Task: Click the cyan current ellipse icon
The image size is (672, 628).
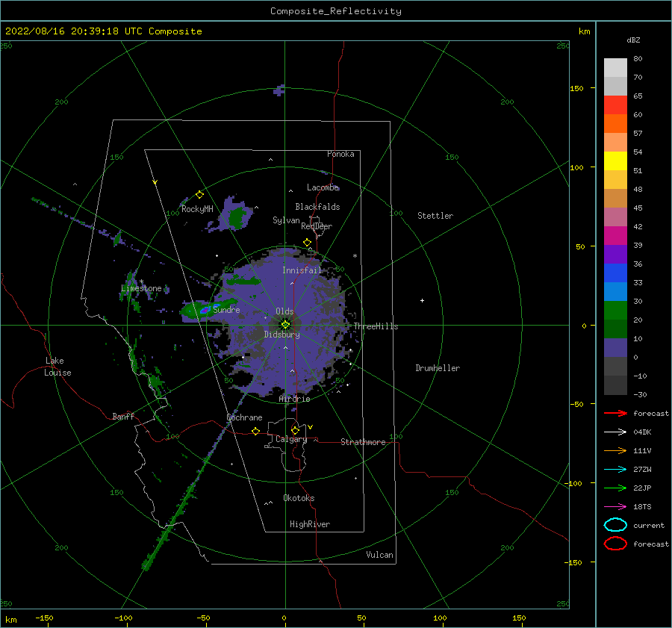Action: 615,525
